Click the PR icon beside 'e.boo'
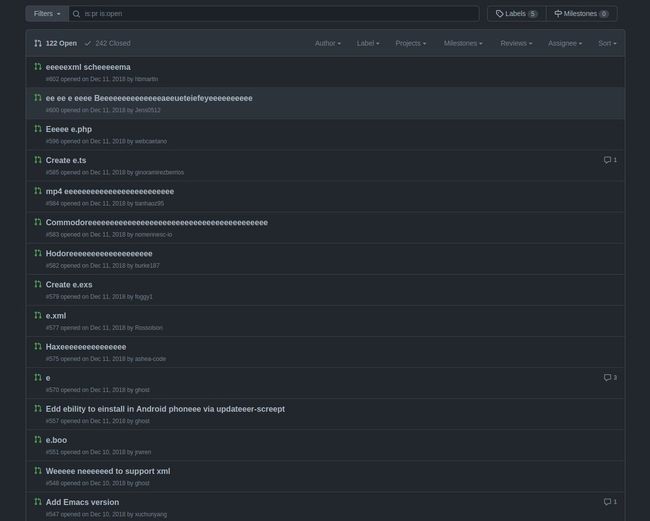This screenshot has height=521, width=650. tap(38, 439)
